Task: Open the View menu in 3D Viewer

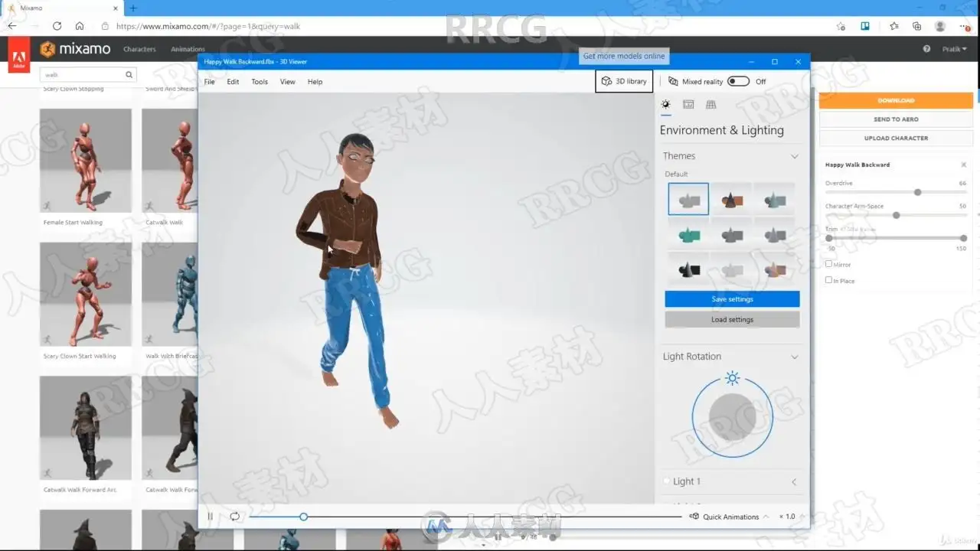Action: pos(287,81)
